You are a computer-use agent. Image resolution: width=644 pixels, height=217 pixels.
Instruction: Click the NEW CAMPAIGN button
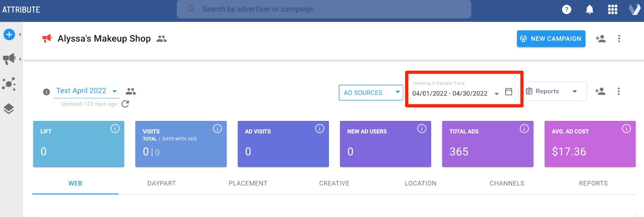pyautogui.click(x=551, y=39)
